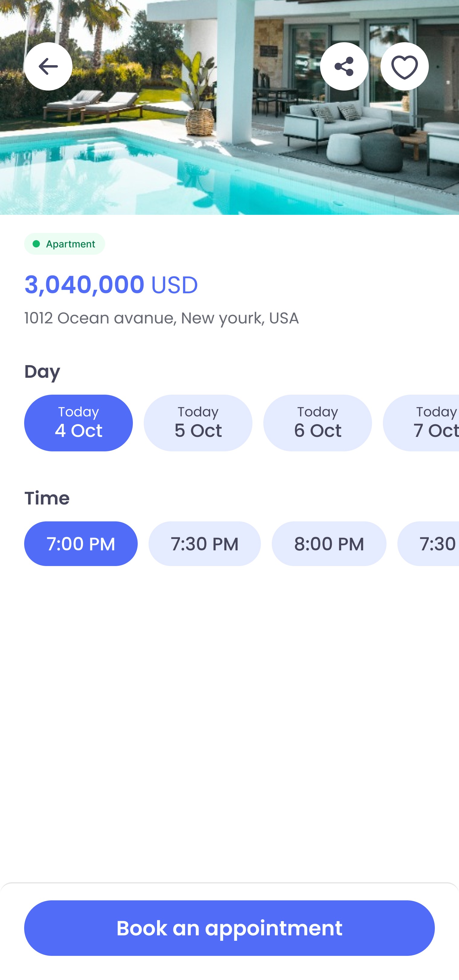Screen dimensions: 459x980
Task: Toggle the heart favorite icon
Action: point(404,66)
